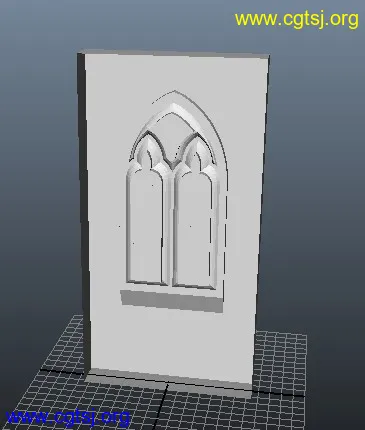Pick the dark left side face of wall

point(83,213)
